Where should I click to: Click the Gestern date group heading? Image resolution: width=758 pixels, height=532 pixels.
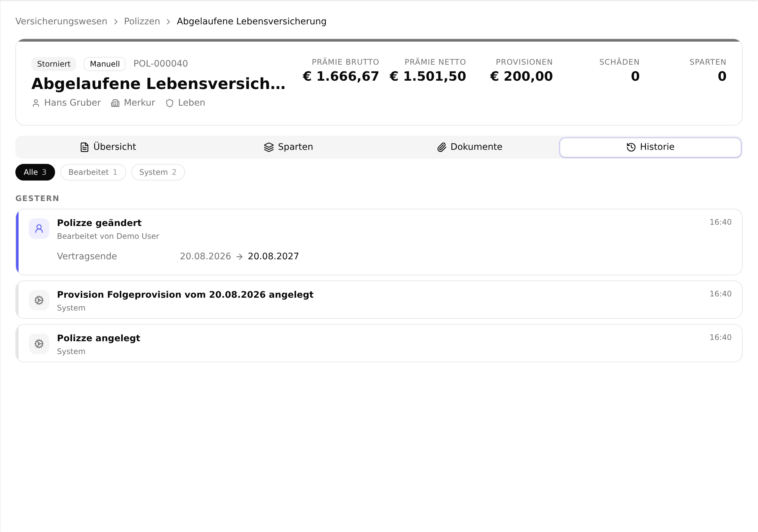click(x=37, y=198)
